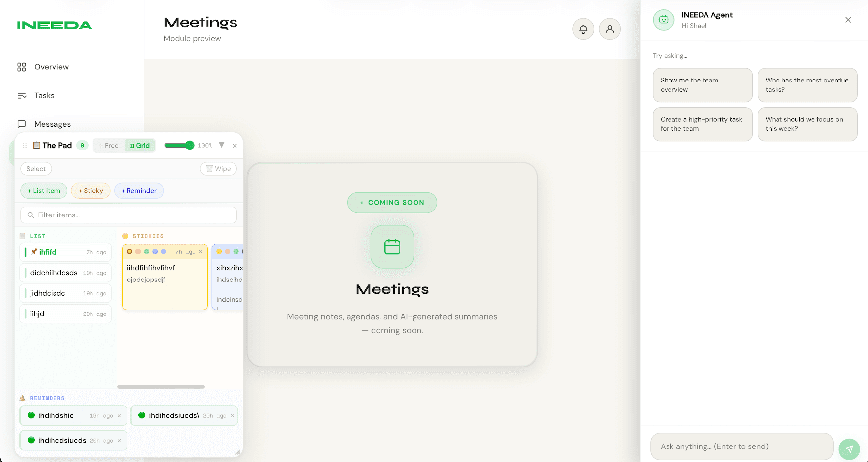The image size is (868, 462).
Task: Remove the ihdihdshic reminder with its x
Action: point(119,416)
